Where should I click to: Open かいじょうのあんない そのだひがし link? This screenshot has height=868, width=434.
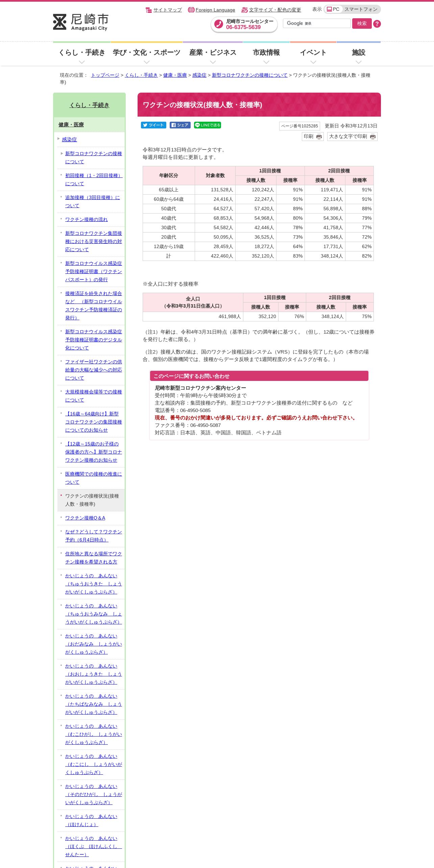(93, 794)
